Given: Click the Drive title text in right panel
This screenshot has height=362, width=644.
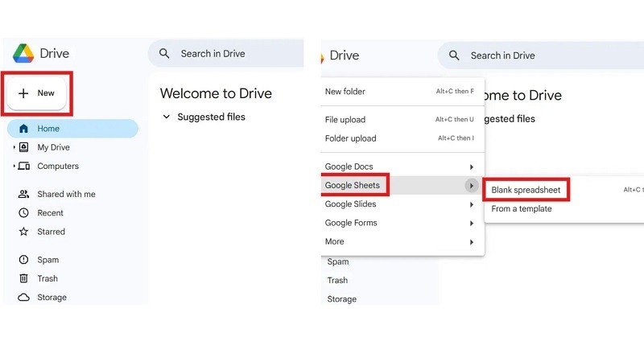Looking at the screenshot, I should (345, 56).
